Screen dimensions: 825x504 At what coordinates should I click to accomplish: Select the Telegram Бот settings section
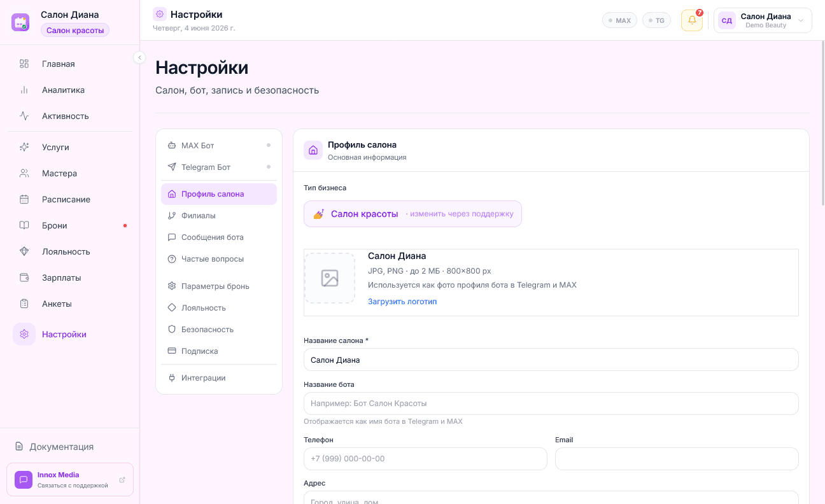click(219, 167)
